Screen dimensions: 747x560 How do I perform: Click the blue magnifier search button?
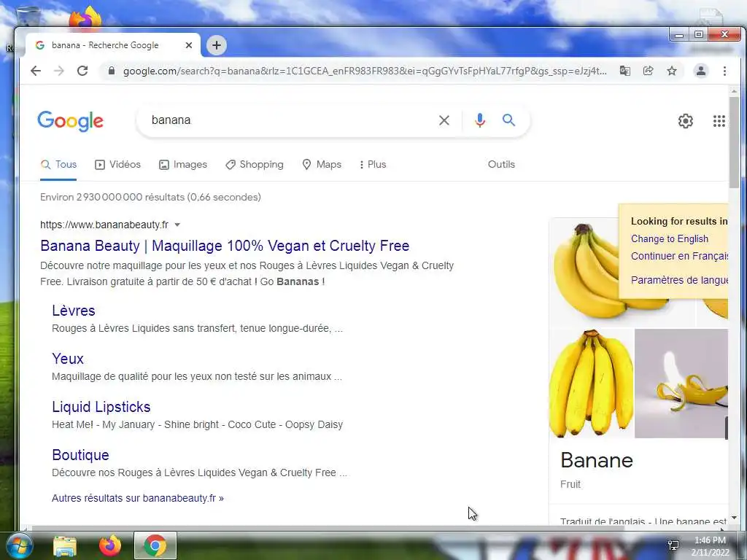coord(508,120)
